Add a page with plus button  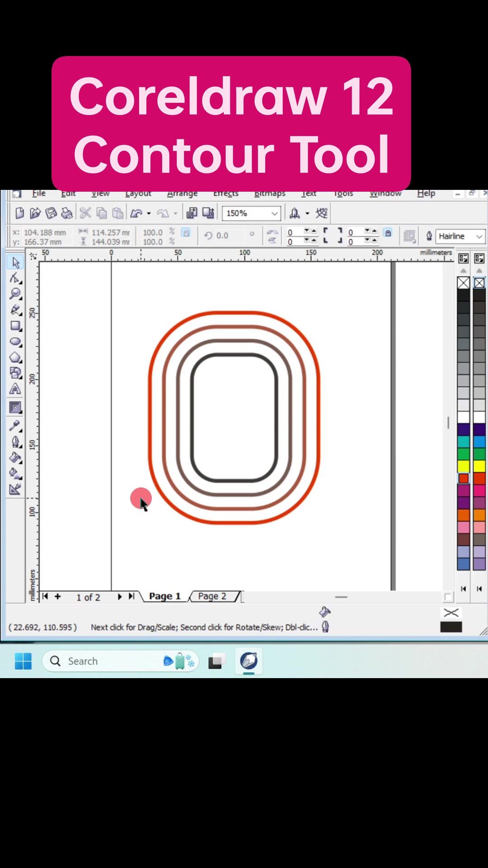tap(57, 596)
